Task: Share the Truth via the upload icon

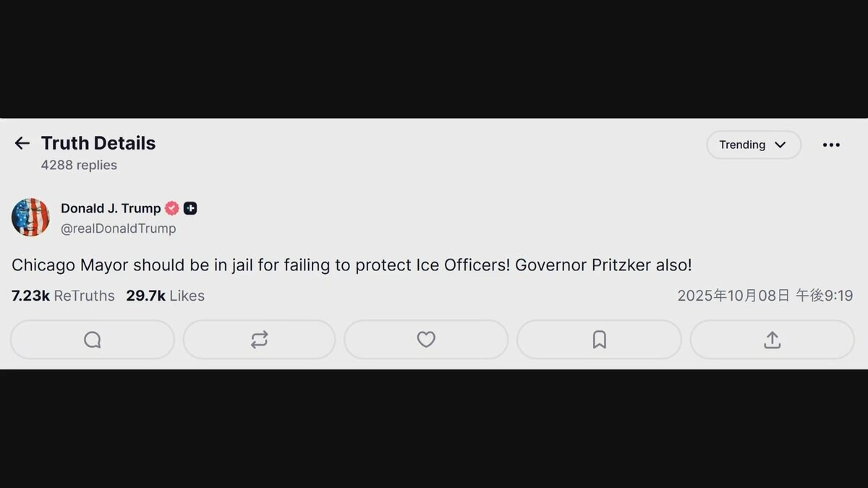Action: click(x=771, y=339)
